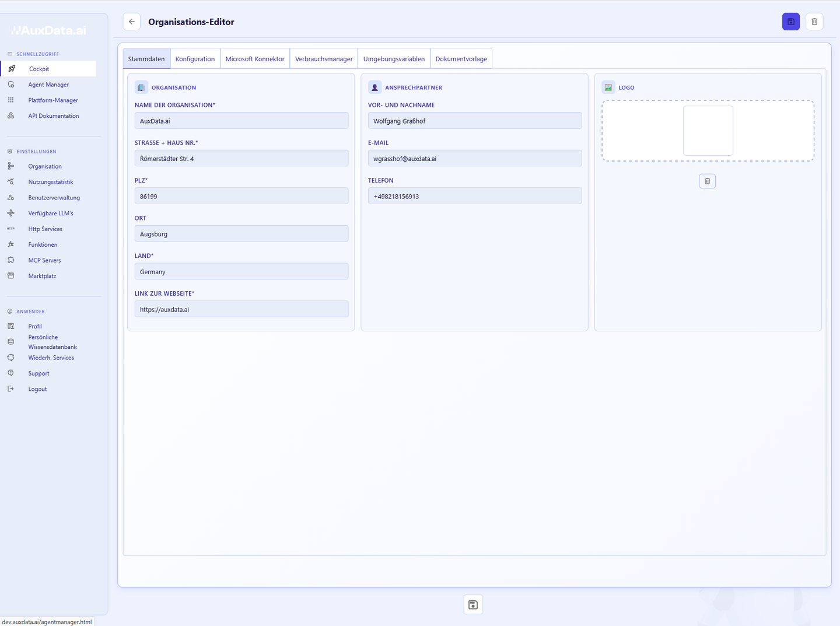Click the Plattform-Manager grid icon
This screenshot has width=840, height=626.
point(11,100)
